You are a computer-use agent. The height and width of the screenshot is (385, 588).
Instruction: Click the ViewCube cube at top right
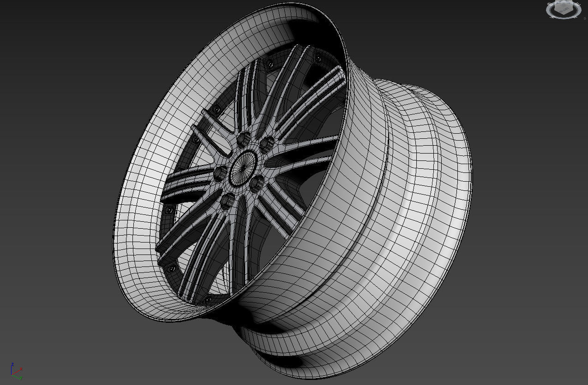(563, 8)
